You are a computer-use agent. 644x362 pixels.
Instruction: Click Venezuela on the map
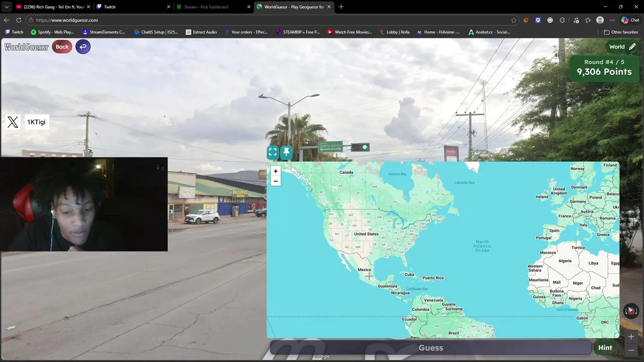click(433, 300)
